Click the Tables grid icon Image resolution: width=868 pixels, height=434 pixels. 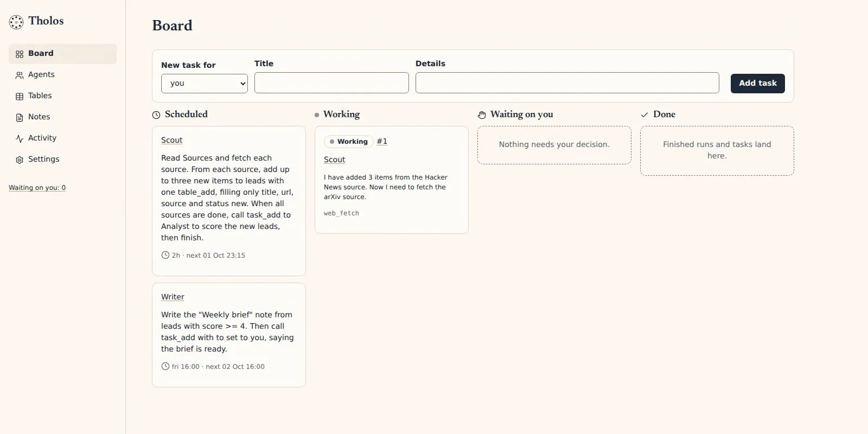click(20, 97)
